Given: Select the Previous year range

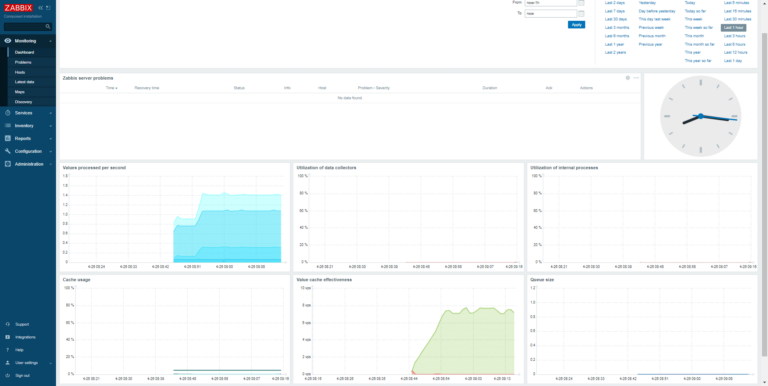Looking at the screenshot, I should click(x=650, y=44).
